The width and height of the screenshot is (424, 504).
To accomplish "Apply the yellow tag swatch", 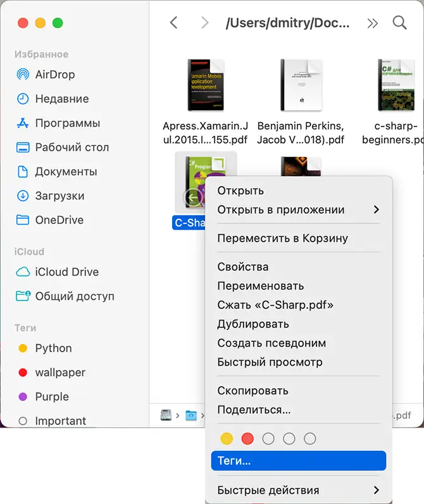I will pyautogui.click(x=227, y=438).
